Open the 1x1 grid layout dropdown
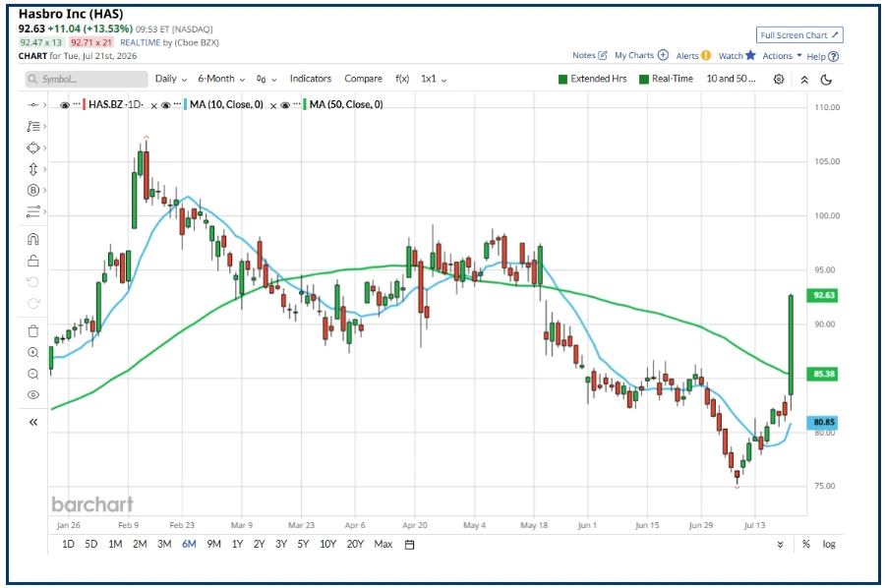This screenshot has width=885, height=588. (434, 79)
